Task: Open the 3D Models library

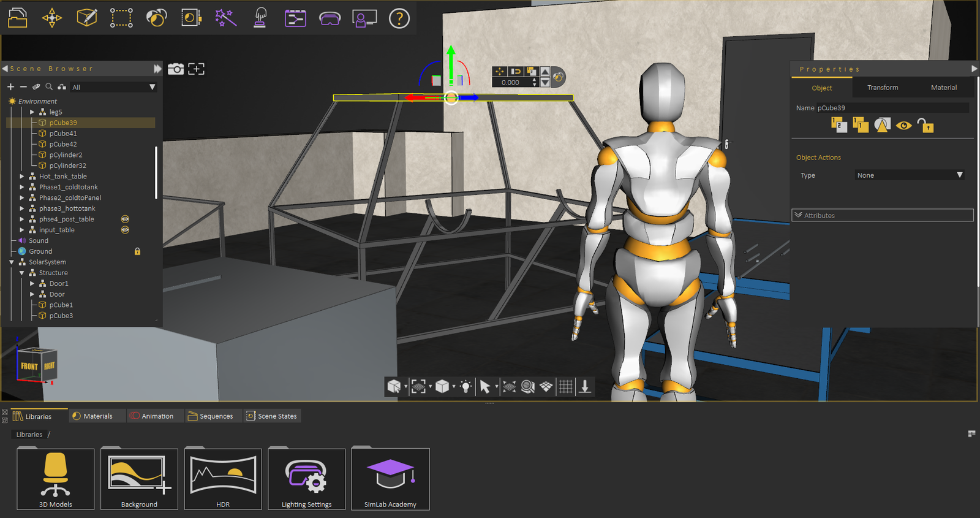Action: pyautogui.click(x=56, y=479)
